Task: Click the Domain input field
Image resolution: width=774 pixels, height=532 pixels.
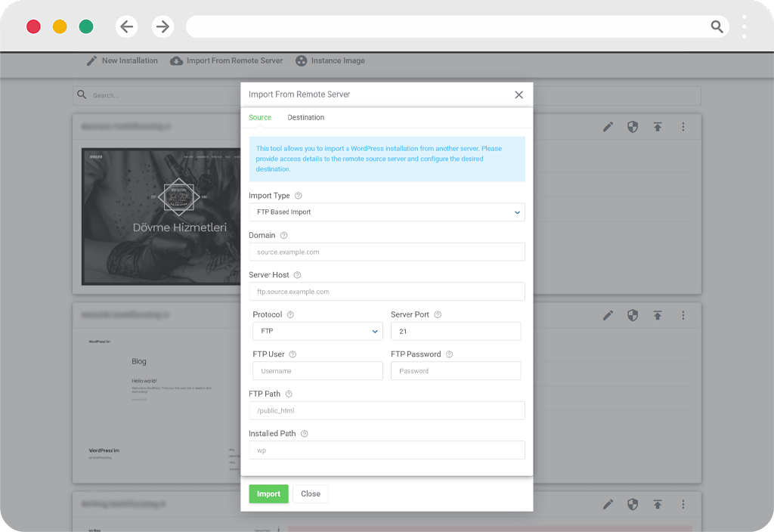Action: 387,252
